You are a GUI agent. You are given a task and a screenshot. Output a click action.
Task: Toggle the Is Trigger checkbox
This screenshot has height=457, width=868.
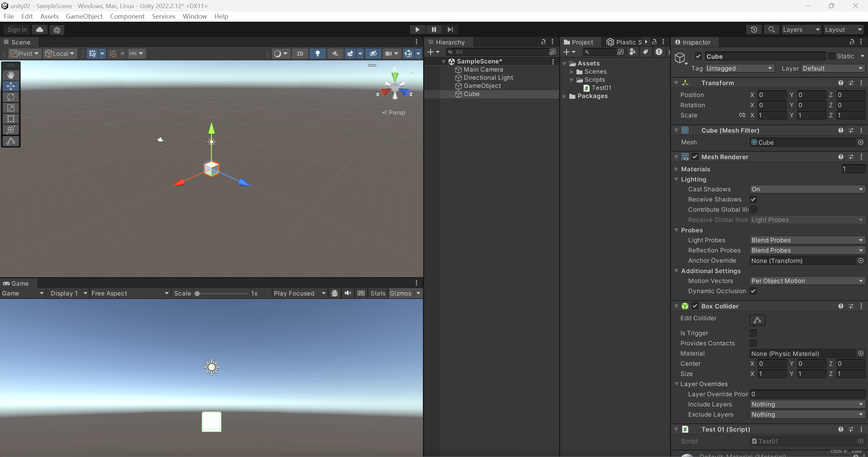pyautogui.click(x=753, y=333)
